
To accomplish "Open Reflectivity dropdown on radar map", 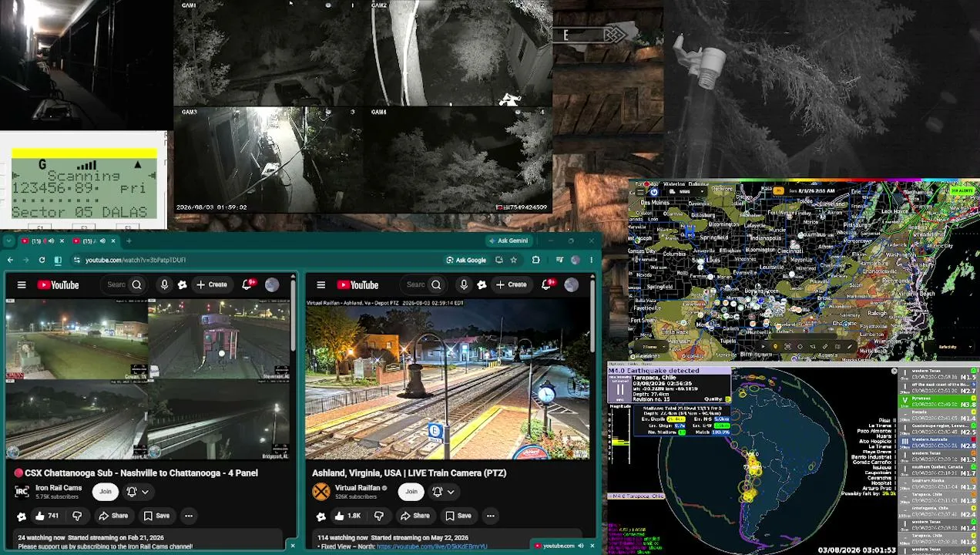I will tap(947, 347).
